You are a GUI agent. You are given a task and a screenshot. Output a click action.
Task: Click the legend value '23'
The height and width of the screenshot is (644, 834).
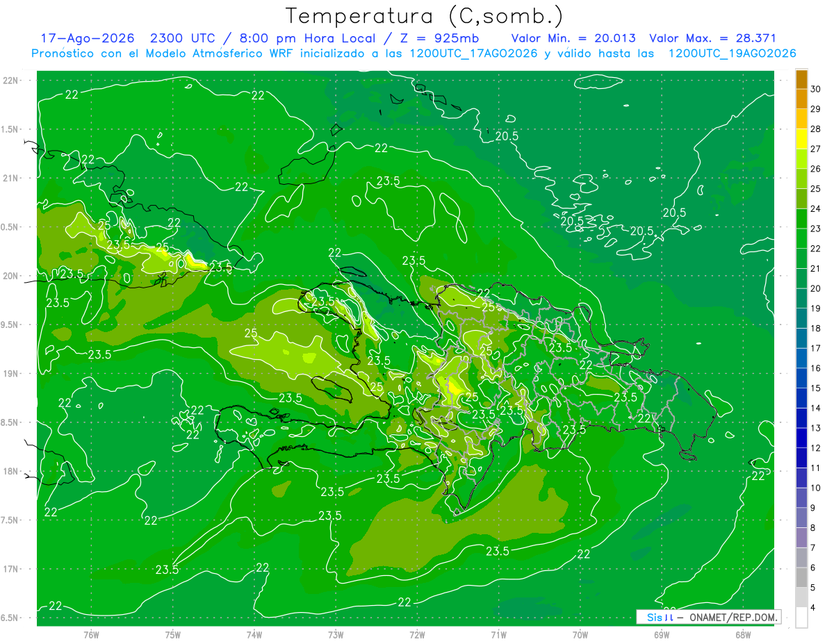coord(817,229)
